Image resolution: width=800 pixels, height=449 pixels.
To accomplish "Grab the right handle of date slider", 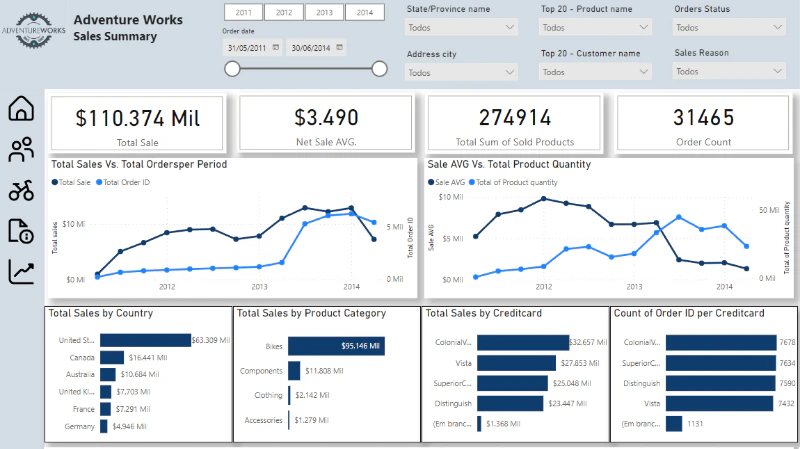I will (379, 69).
